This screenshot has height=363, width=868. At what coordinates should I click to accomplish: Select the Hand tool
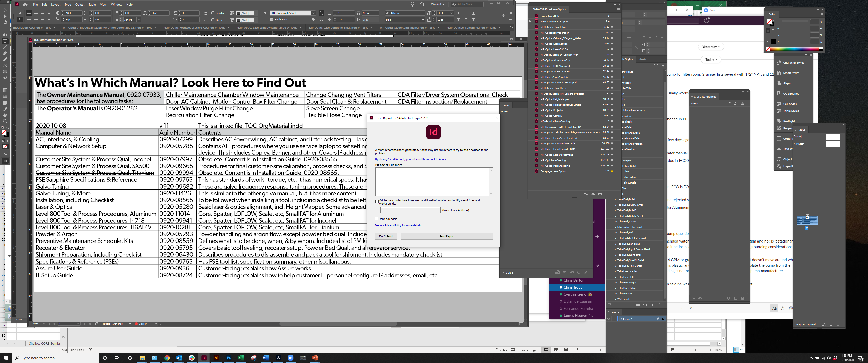click(x=5, y=115)
